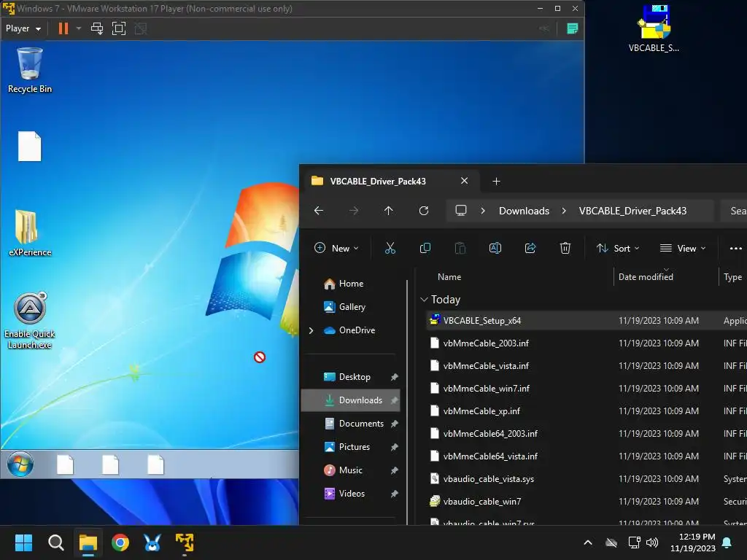Open the Player menu in VMware
The width and height of the screenshot is (747, 560).
point(23,28)
